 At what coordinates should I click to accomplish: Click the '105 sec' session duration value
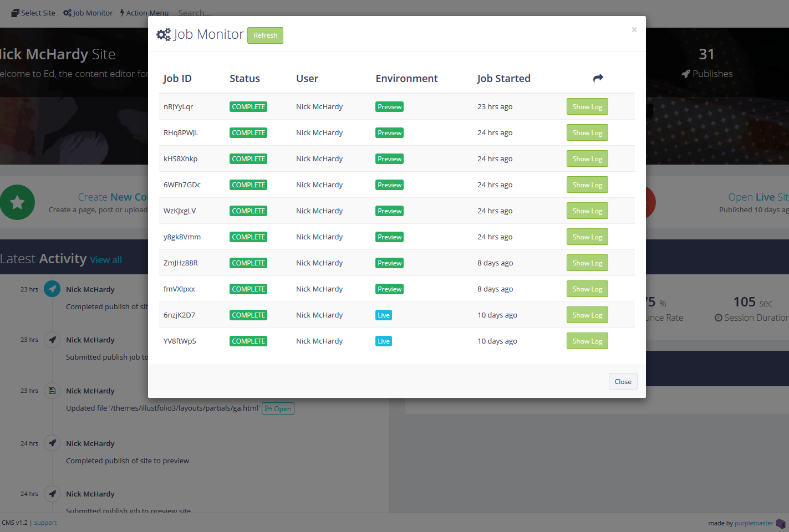tap(752, 303)
